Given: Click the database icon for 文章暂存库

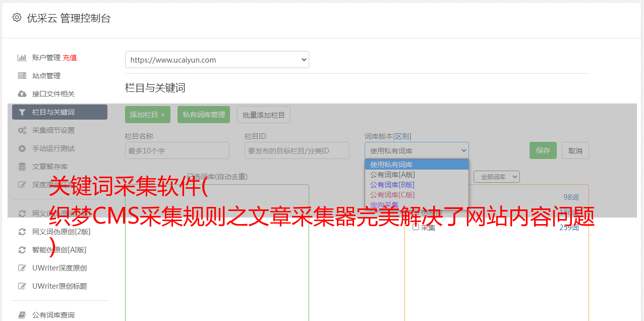Looking at the screenshot, I should click(22, 167).
